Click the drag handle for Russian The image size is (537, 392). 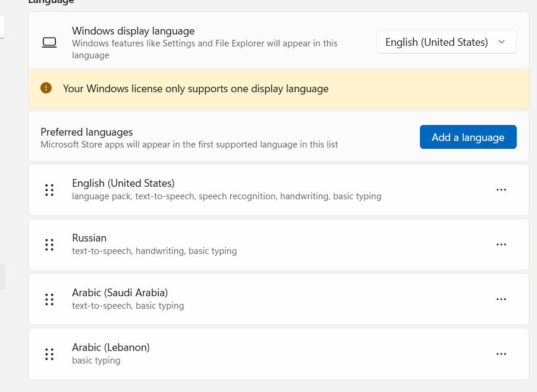tap(49, 244)
